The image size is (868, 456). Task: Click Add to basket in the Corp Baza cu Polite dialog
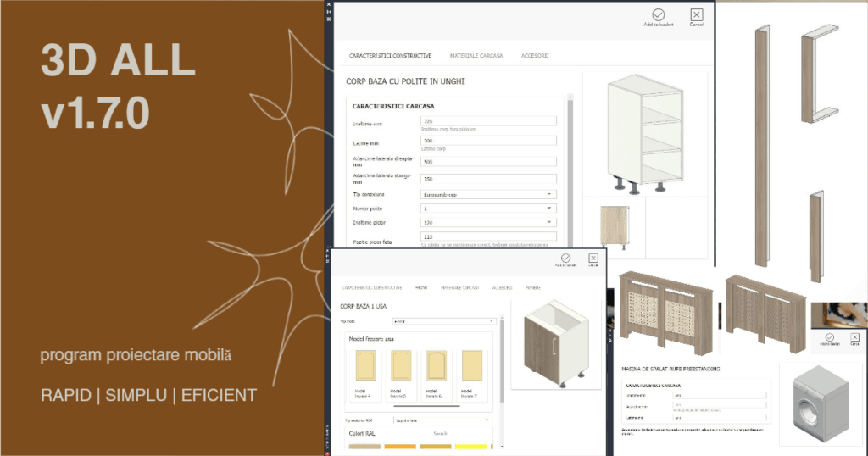[x=658, y=18]
